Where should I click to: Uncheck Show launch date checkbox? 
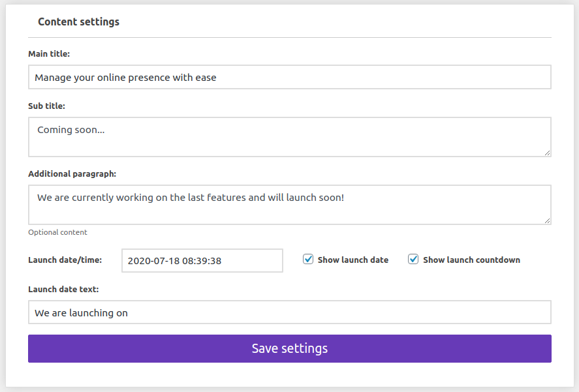tap(308, 259)
